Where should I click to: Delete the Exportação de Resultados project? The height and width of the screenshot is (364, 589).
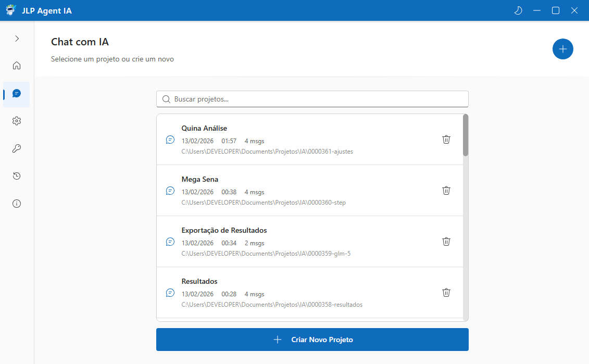click(x=446, y=242)
